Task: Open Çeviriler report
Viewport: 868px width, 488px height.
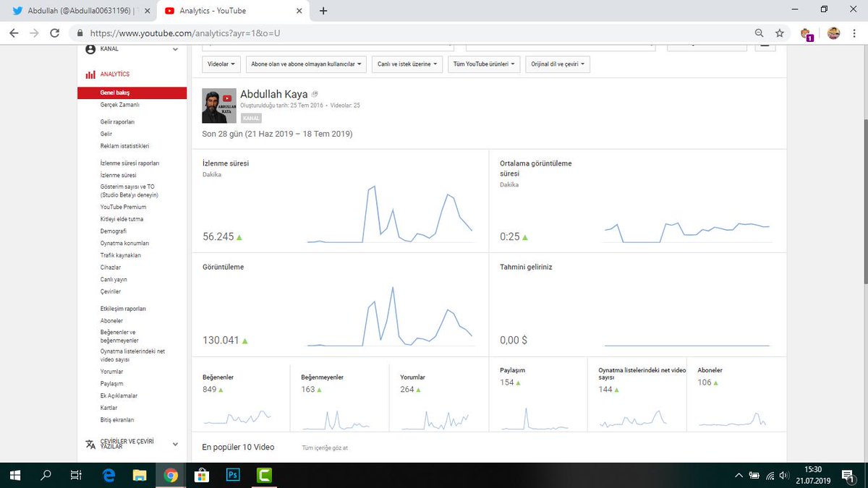Action: tap(111, 291)
